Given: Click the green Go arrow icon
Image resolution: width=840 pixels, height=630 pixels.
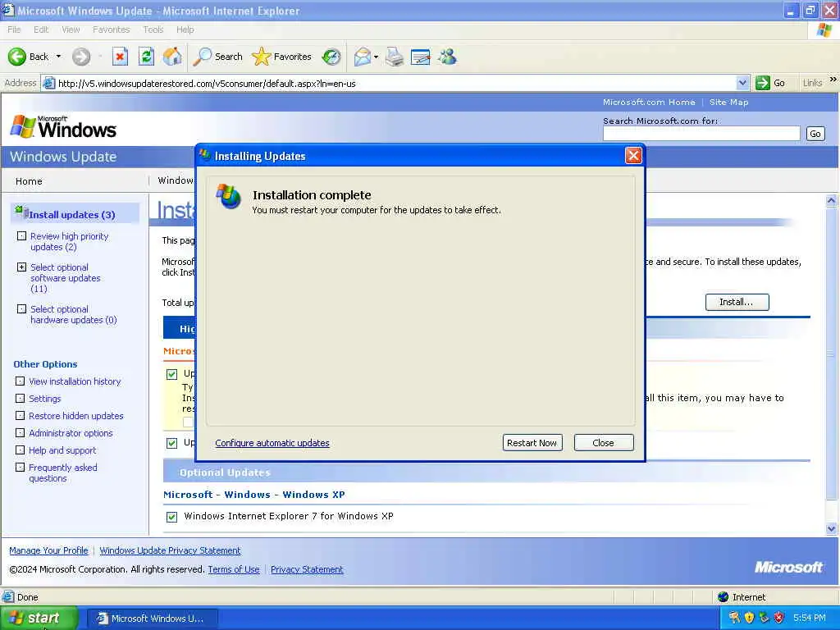Looking at the screenshot, I should tap(762, 83).
